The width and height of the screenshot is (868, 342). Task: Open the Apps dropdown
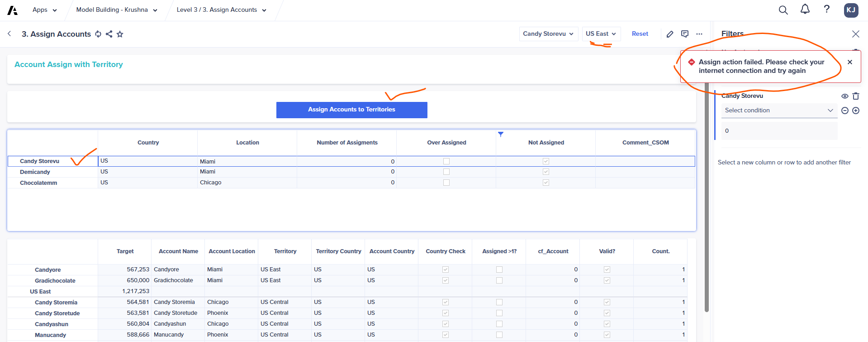pyautogui.click(x=44, y=10)
